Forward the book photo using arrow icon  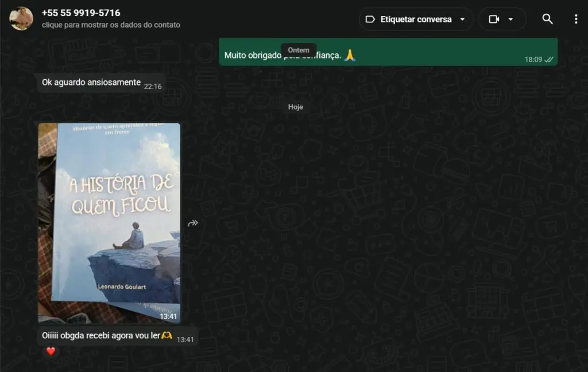[193, 223]
